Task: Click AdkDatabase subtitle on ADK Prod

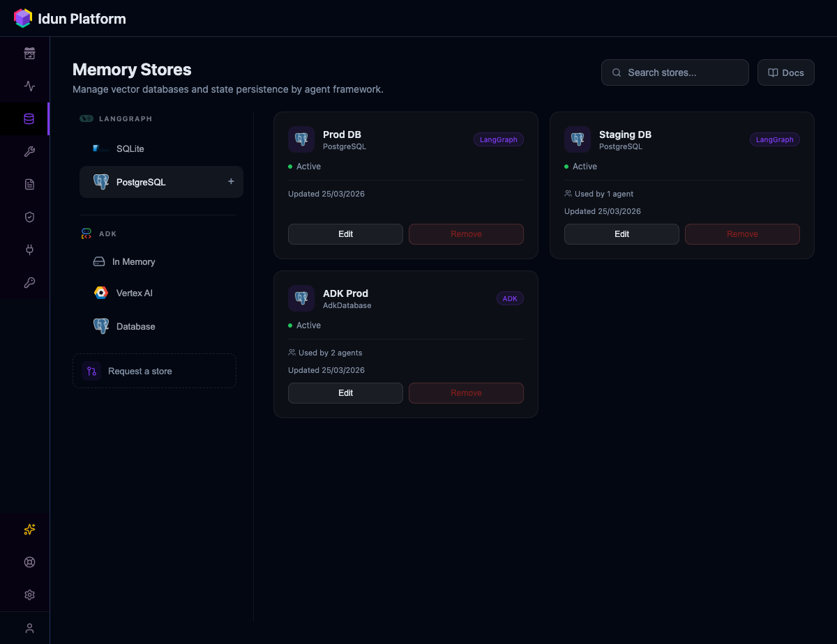Action: pos(347,305)
